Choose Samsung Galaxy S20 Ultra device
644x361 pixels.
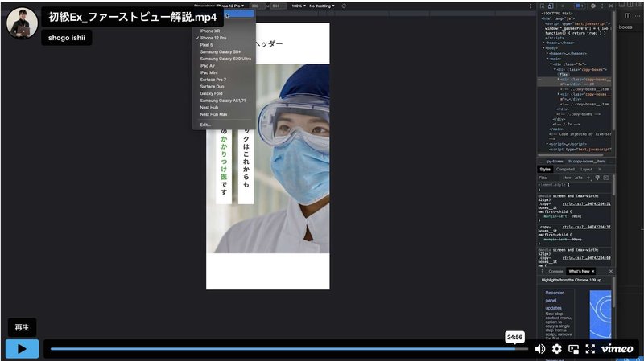click(225, 59)
